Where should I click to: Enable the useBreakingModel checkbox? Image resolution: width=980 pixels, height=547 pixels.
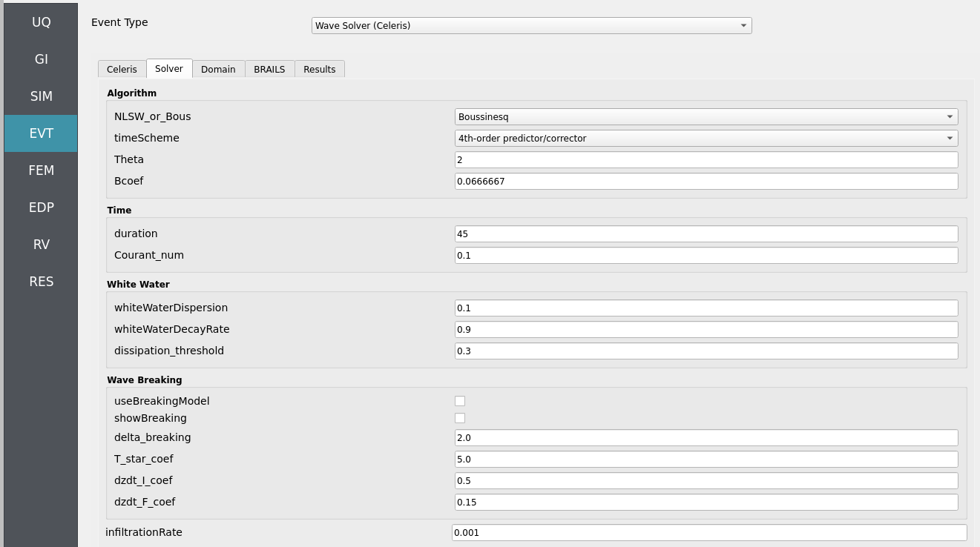click(460, 401)
